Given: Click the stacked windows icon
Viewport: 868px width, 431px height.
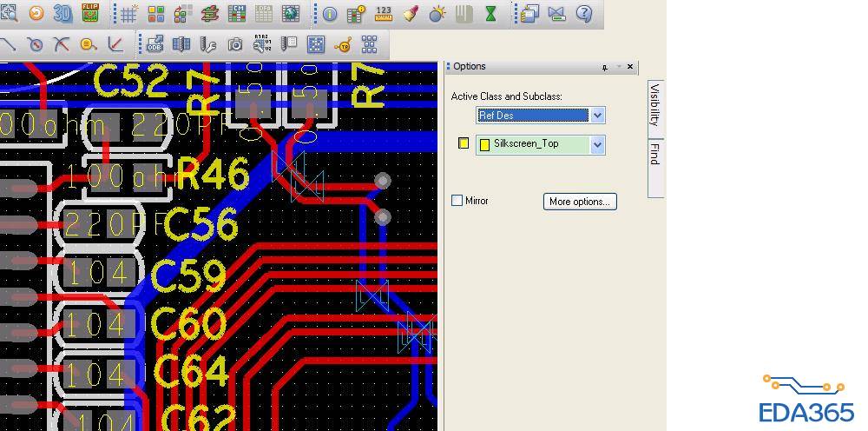Looking at the screenshot, I should point(529,13).
